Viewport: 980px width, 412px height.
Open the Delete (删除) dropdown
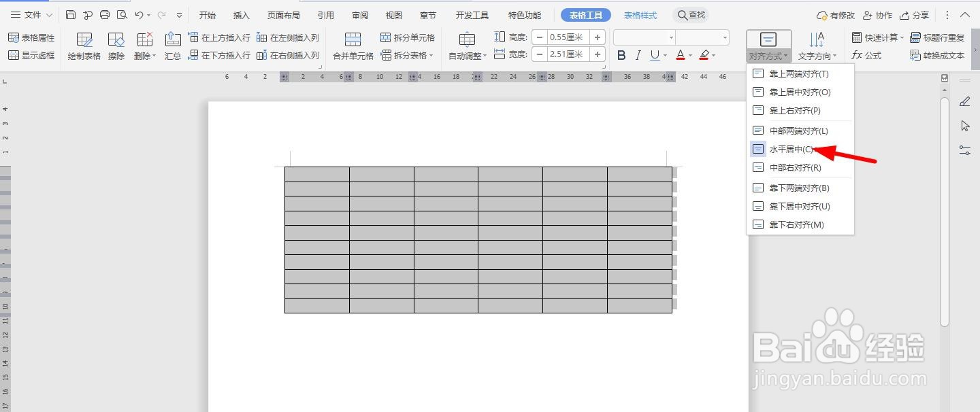pyautogui.click(x=144, y=46)
